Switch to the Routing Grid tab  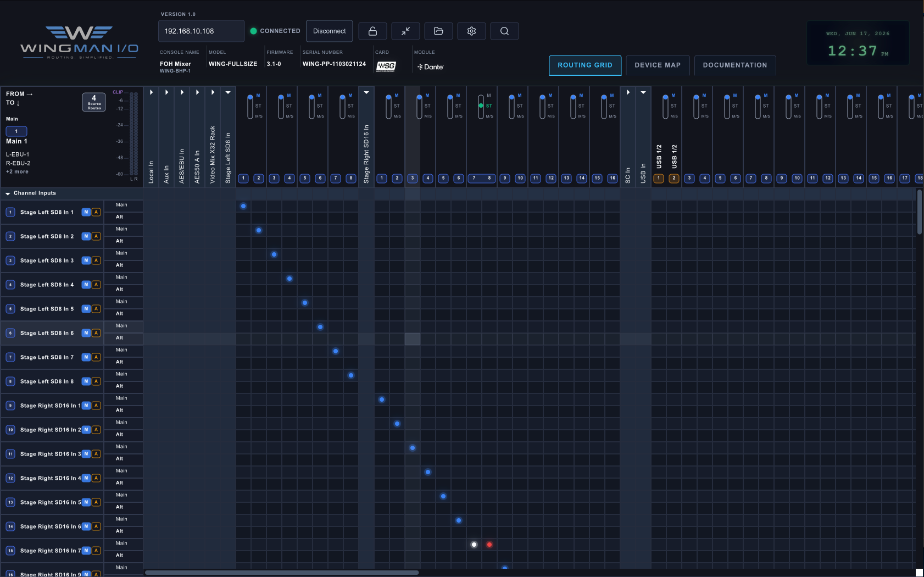pos(585,65)
